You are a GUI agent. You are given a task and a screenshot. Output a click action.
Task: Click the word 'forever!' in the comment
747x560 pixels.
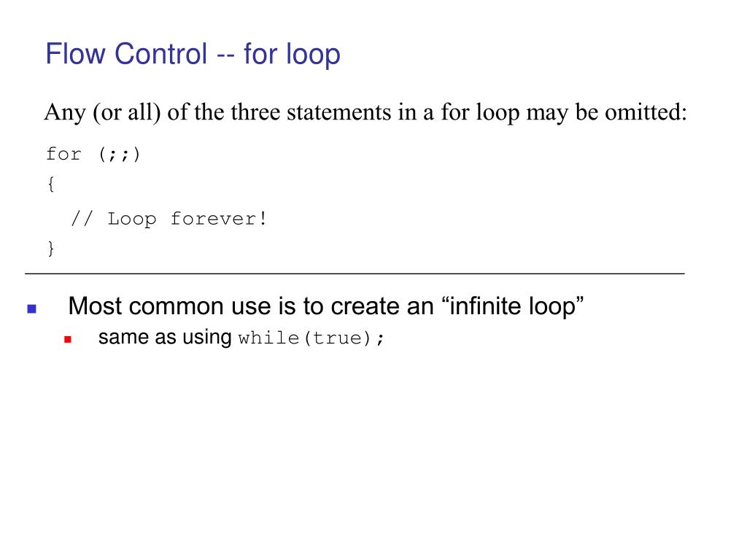click(x=219, y=219)
